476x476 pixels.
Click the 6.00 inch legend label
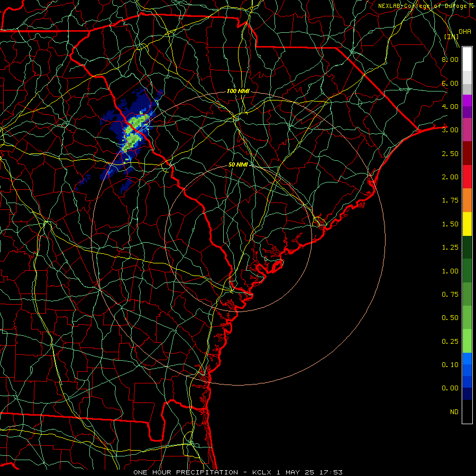[450, 83]
